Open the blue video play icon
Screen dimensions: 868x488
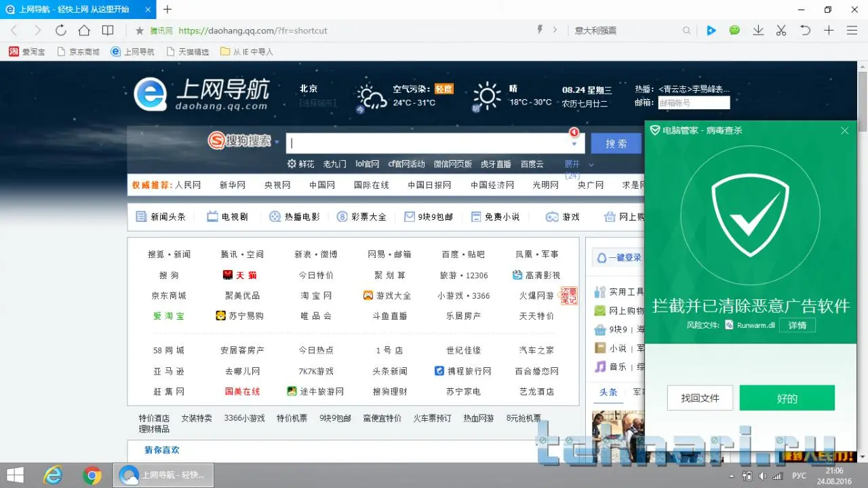pos(711,31)
